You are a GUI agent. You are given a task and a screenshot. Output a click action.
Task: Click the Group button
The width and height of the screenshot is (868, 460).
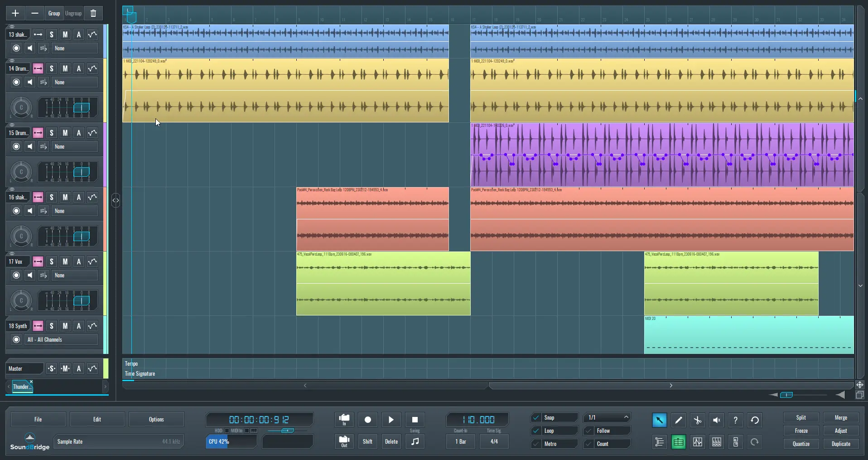coord(54,13)
